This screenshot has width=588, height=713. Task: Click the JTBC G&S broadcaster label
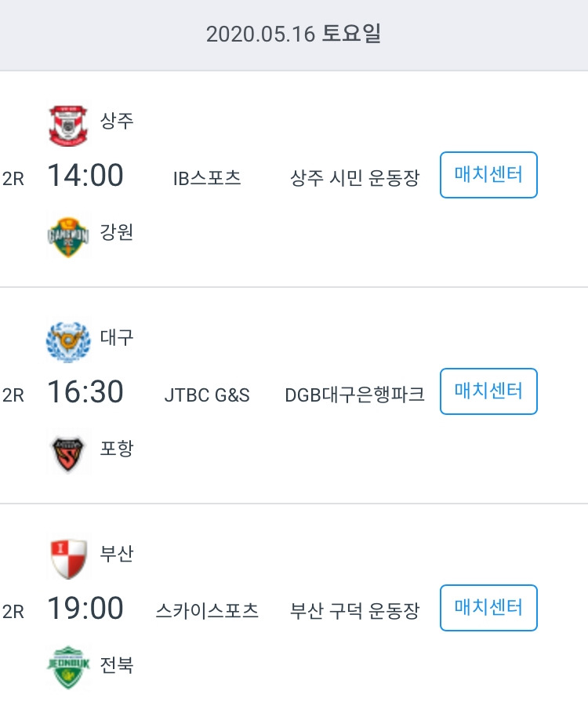(207, 395)
